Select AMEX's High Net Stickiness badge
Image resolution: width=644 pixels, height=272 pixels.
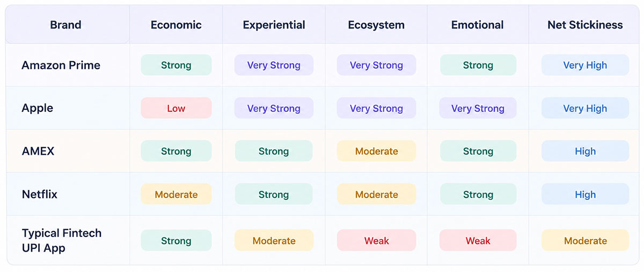click(x=585, y=151)
